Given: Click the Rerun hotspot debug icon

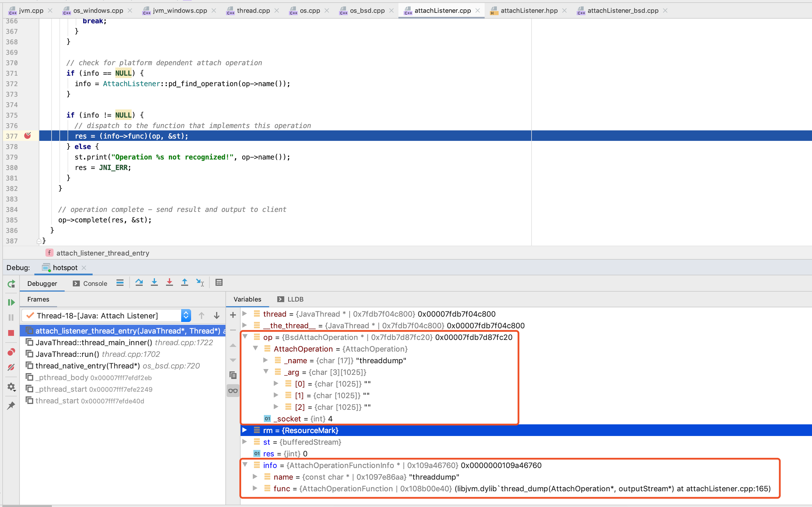Looking at the screenshot, I should pos(11,284).
